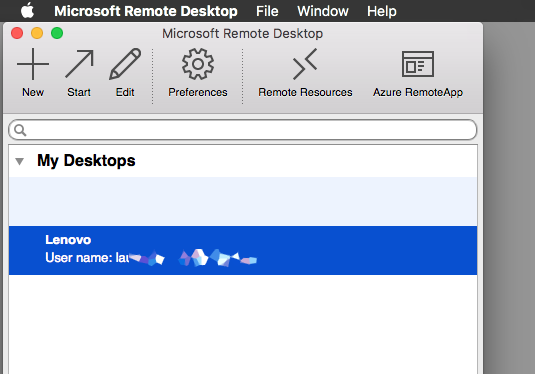The height and width of the screenshot is (374, 535).
Task: Click the magnifying glass search icon
Action: click(x=20, y=130)
